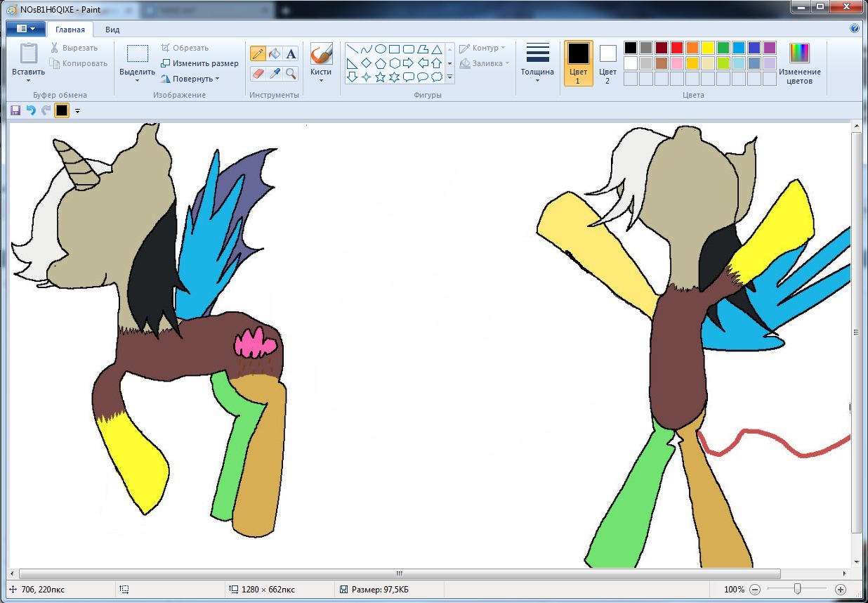Click the Select (Выделить) rectangle icon
The image size is (868, 603).
point(138,54)
